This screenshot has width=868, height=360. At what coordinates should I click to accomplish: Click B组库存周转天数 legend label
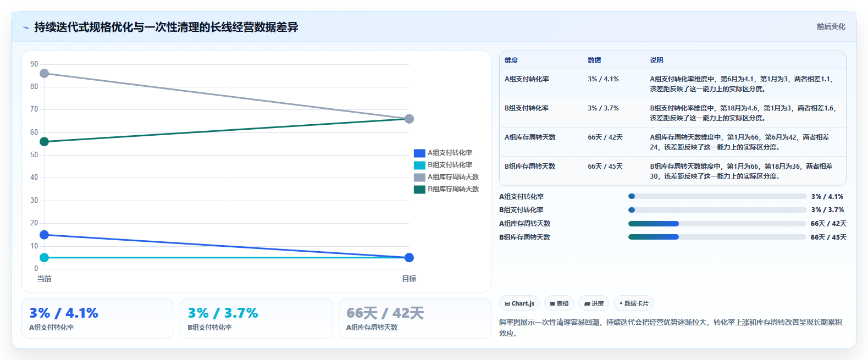[454, 189]
